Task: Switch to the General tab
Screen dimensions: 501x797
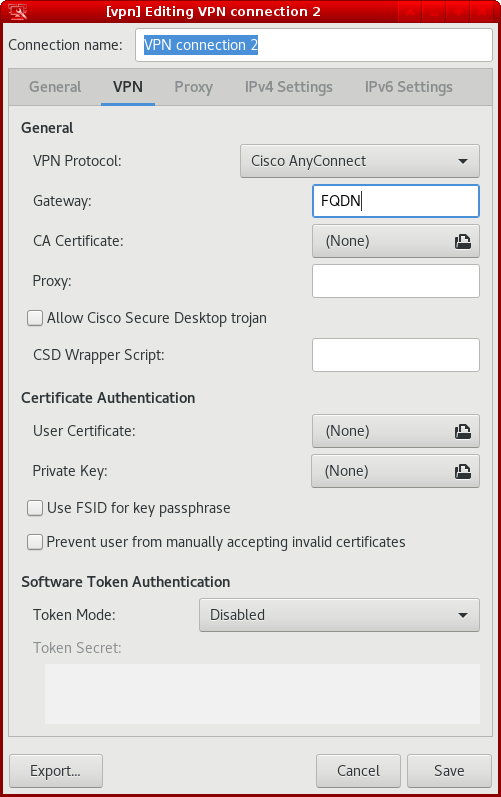Action: [x=55, y=87]
